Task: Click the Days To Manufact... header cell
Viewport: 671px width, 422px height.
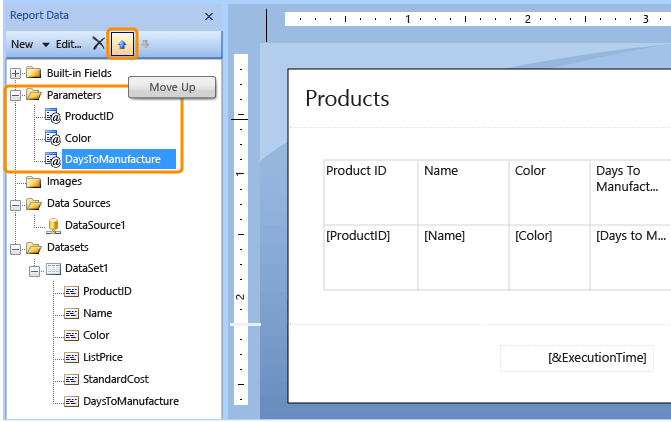Action: (x=631, y=193)
